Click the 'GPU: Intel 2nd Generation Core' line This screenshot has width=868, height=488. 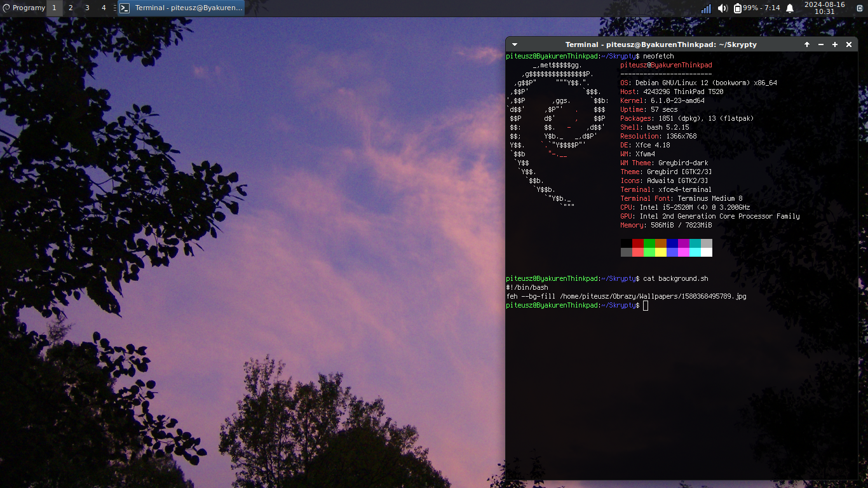point(710,217)
